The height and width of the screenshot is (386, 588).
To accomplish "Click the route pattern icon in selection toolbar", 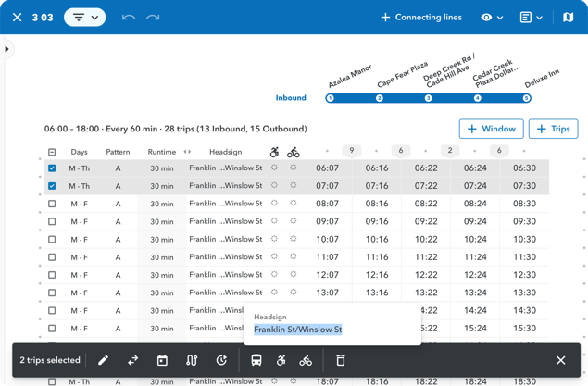I will tap(192, 360).
